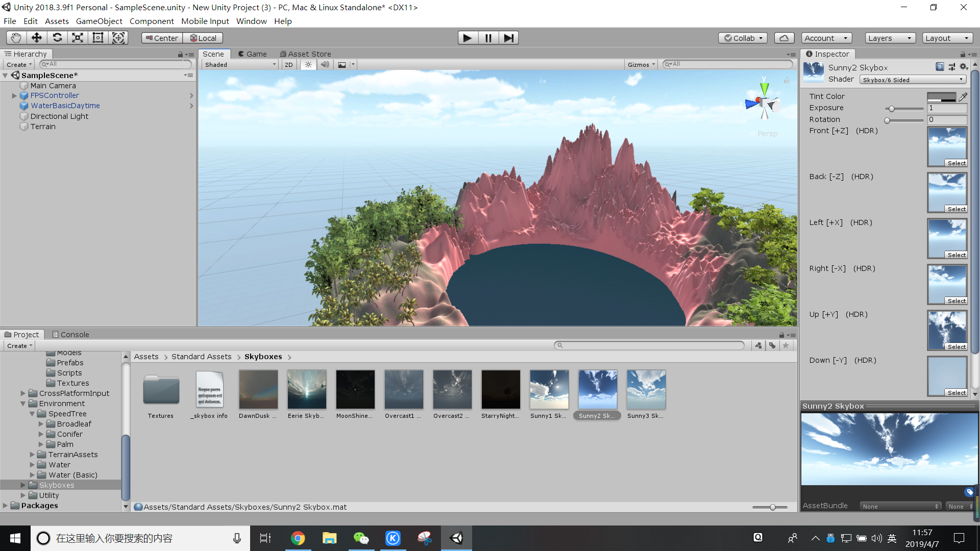Image resolution: width=980 pixels, height=551 pixels.
Task: Select the Rotate tool
Action: [57, 38]
